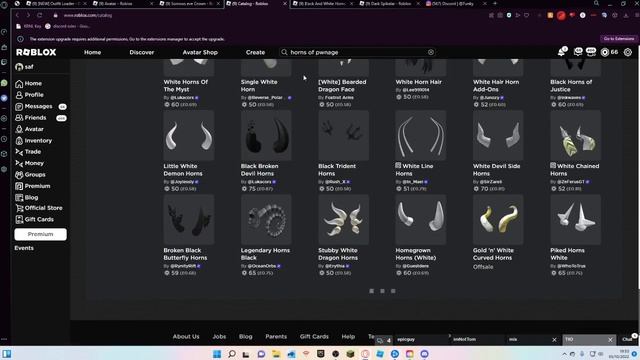640x360 pixels.
Task: Open Gift Cards footer link
Action: [x=314, y=336]
